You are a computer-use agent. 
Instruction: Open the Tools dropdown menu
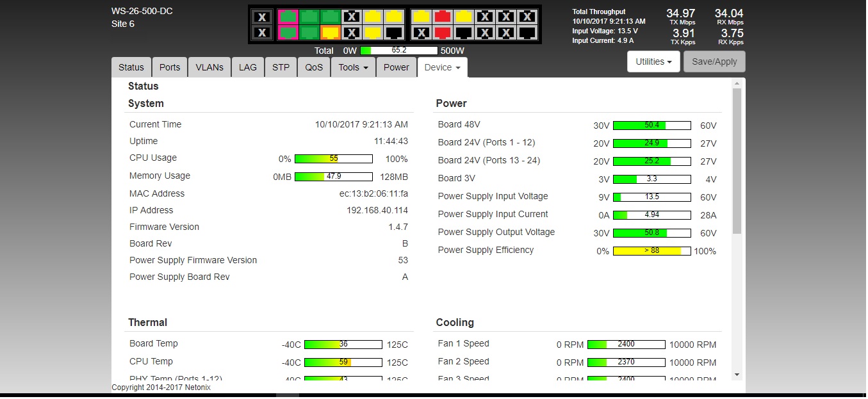click(353, 67)
